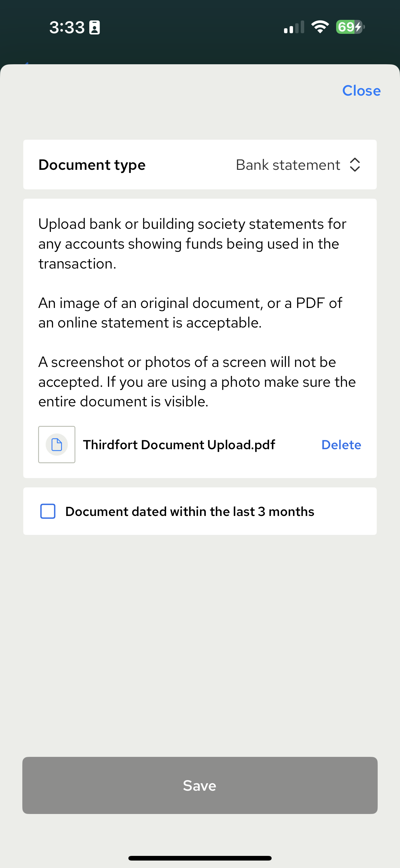This screenshot has height=868, width=400.
Task: Tick the document dated within 3 months checkbox
Action: click(x=48, y=511)
